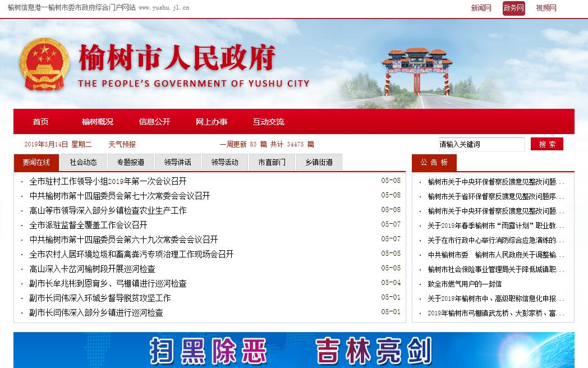
Task: Switch to the 专题报道 tab
Action: (131, 162)
